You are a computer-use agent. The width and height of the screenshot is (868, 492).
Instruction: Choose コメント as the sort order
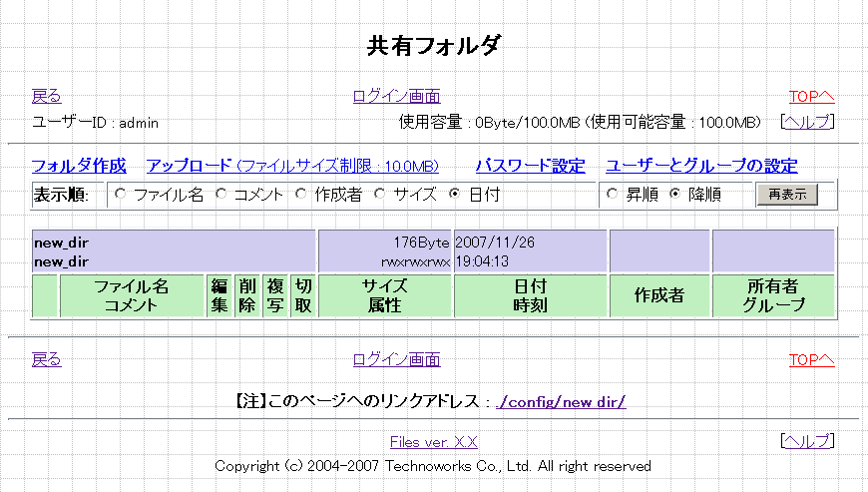coord(221,195)
